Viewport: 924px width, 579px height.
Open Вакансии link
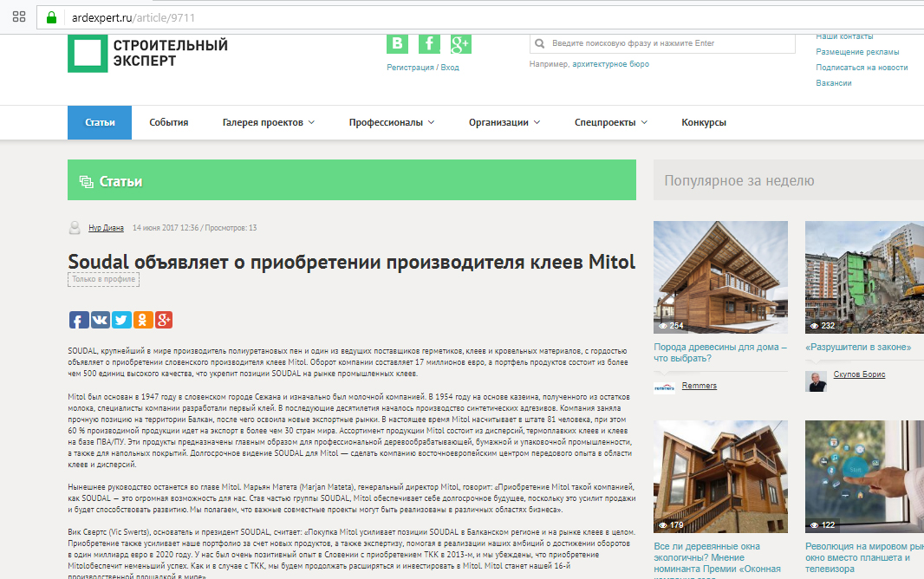[x=833, y=83]
